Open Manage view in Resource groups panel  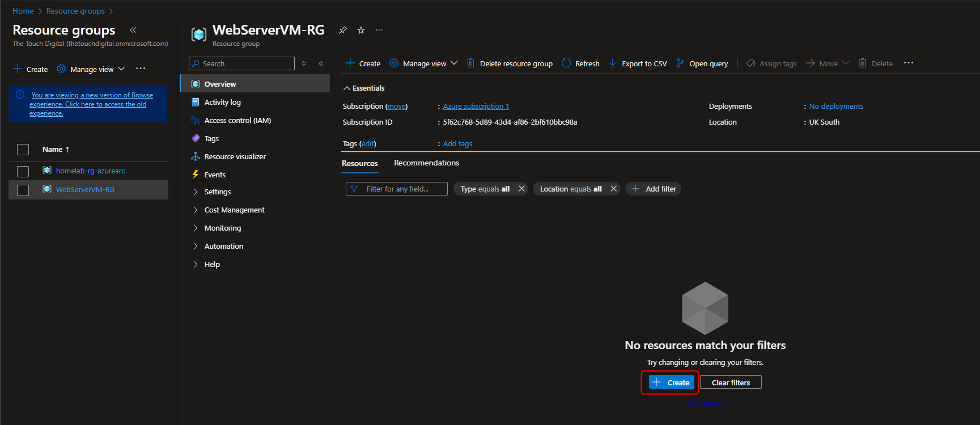coord(91,69)
